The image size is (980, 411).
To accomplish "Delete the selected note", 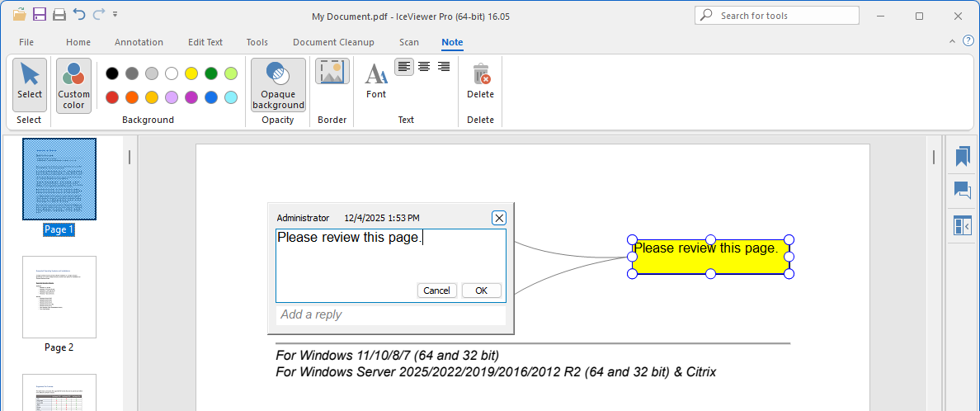I will coord(481,81).
